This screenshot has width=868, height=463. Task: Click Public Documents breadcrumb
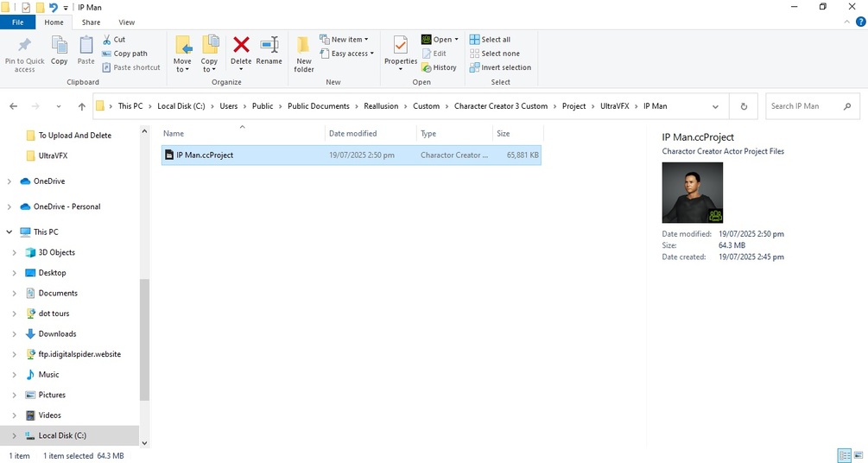(x=319, y=106)
